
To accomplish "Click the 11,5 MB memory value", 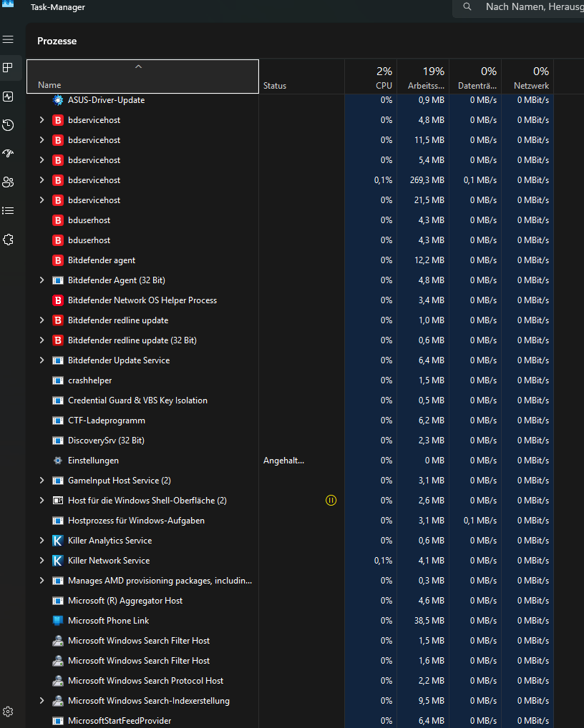I will click(x=429, y=139).
